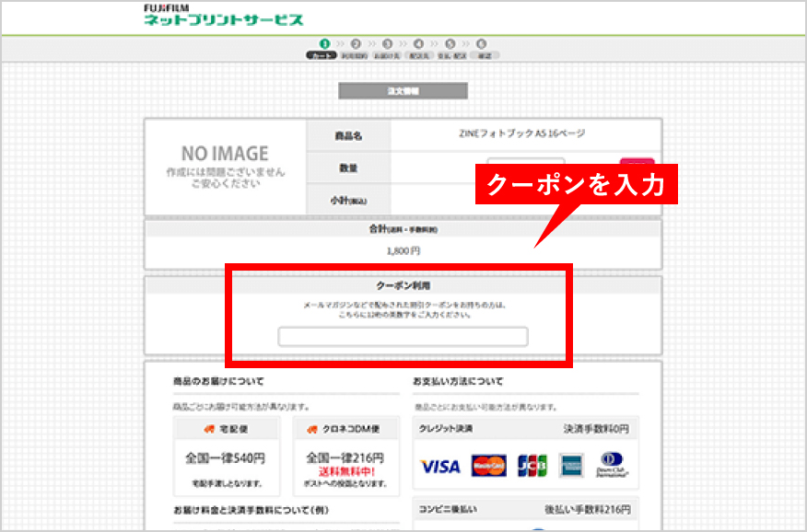Click the step 1 circle indicator
Screen dimensions: 807x532
click(324, 43)
